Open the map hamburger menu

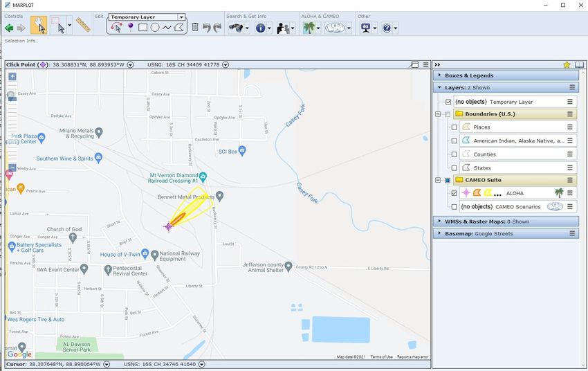[426, 64]
